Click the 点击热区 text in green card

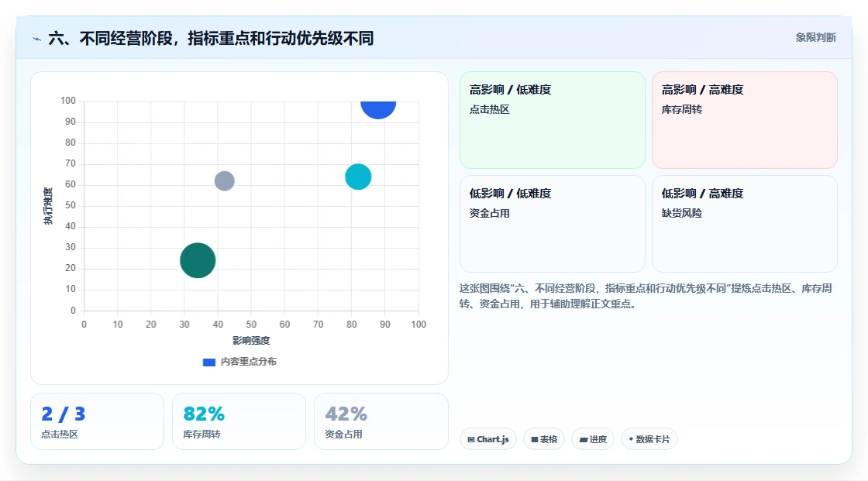[x=489, y=109]
